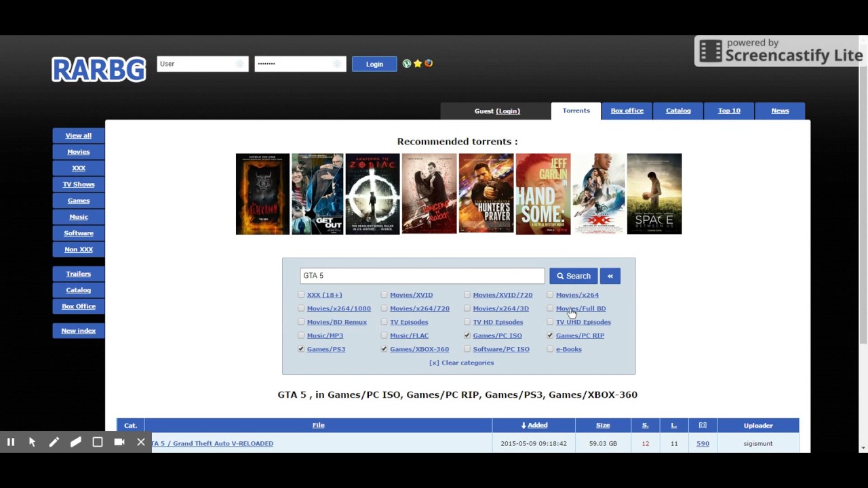The image size is (868, 488).
Task: Click the password input field
Action: [x=300, y=64]
